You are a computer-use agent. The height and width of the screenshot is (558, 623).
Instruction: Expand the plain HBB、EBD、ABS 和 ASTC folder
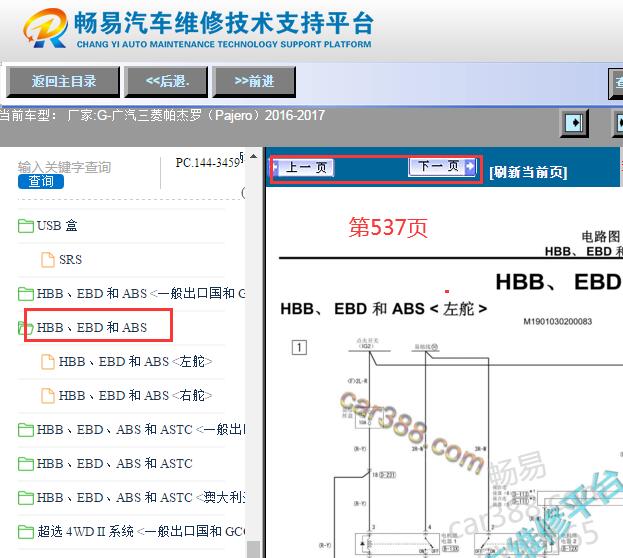tap(114, 463)
